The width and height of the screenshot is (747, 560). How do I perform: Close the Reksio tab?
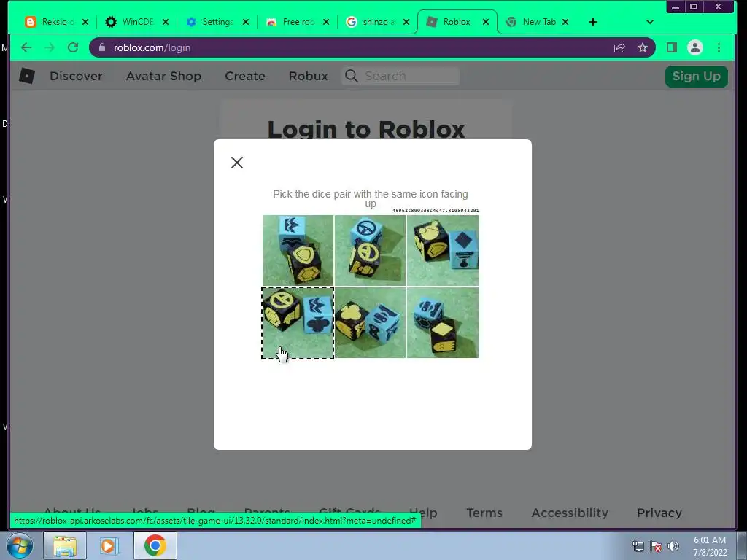pos(85,22)
